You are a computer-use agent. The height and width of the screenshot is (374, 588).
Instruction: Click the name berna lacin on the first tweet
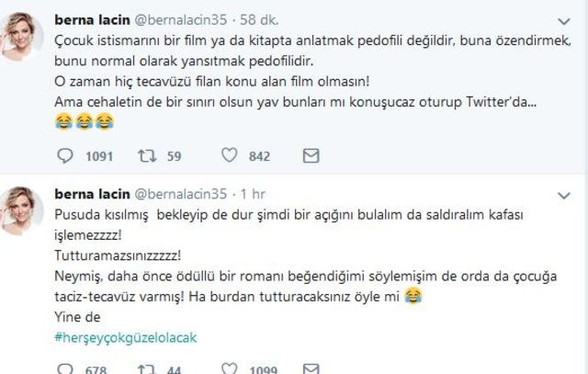click(92, 17)
